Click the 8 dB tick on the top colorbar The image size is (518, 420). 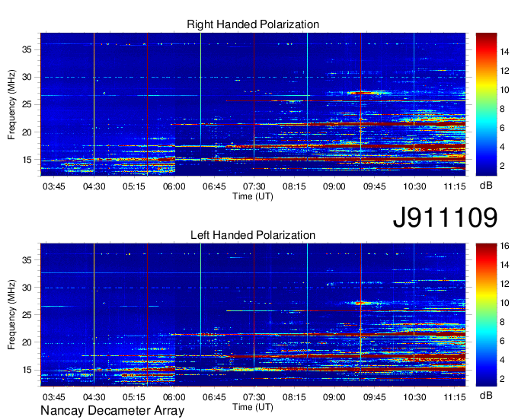(x=502, y=109)
